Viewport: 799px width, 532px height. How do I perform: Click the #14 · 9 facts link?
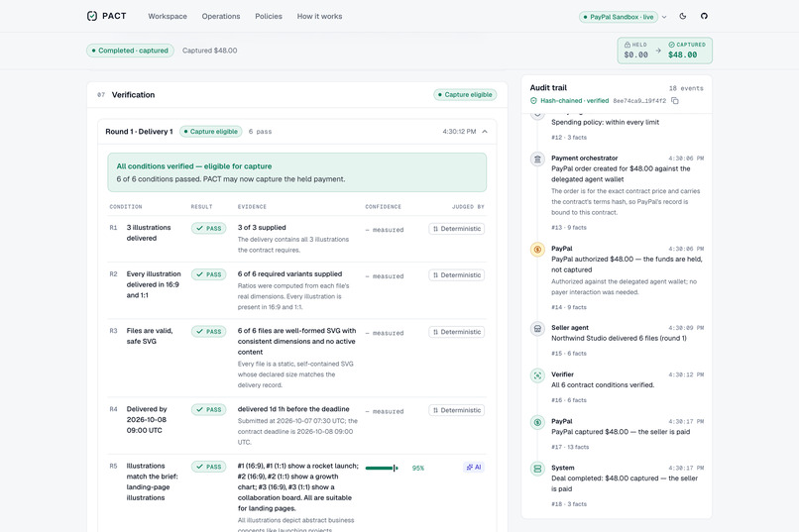[x=569, y=307]
